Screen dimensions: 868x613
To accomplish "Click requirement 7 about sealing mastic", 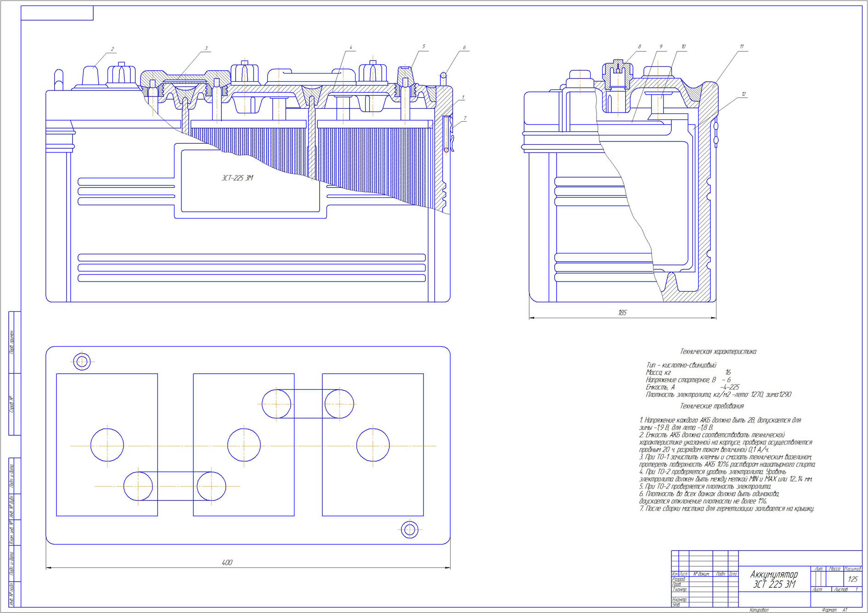I will click(x=727, y=508).
